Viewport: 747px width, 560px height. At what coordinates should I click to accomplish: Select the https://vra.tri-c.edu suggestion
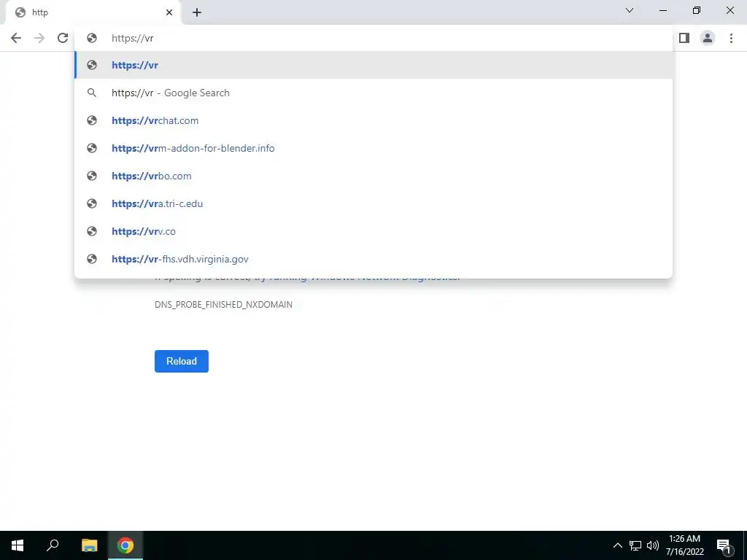373,203
